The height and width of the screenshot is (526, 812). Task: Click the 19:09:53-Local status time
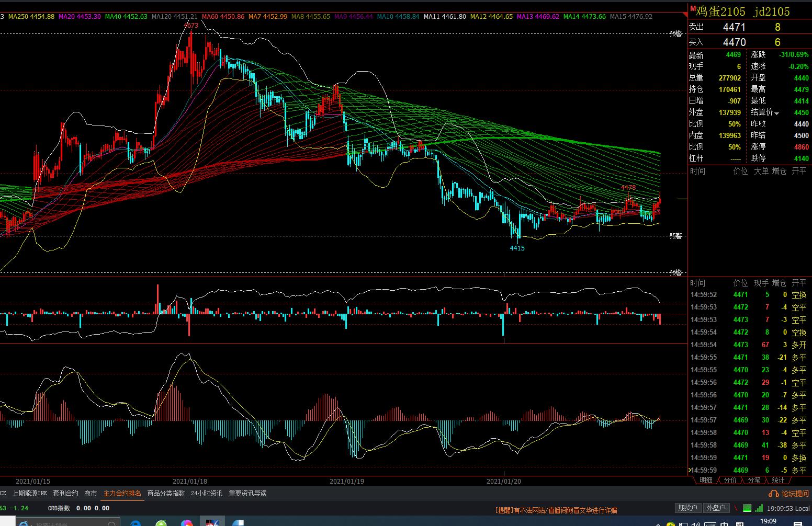[788, 508]
